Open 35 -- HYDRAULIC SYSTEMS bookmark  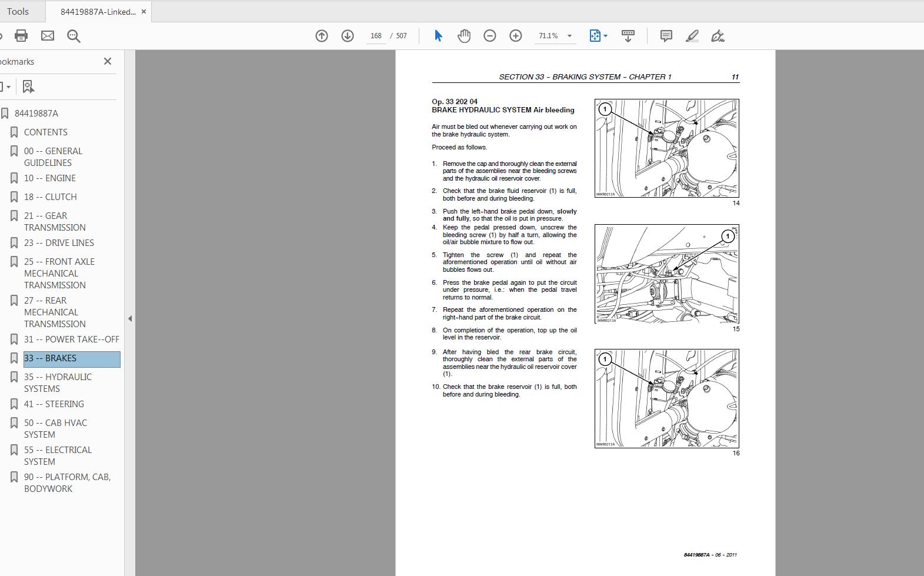click(58, 383)
